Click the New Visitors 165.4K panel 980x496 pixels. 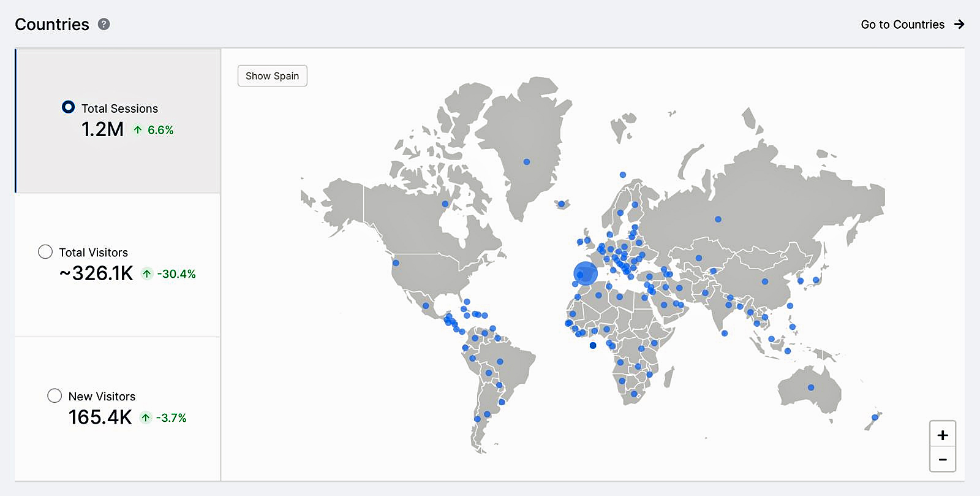(118, 409)
